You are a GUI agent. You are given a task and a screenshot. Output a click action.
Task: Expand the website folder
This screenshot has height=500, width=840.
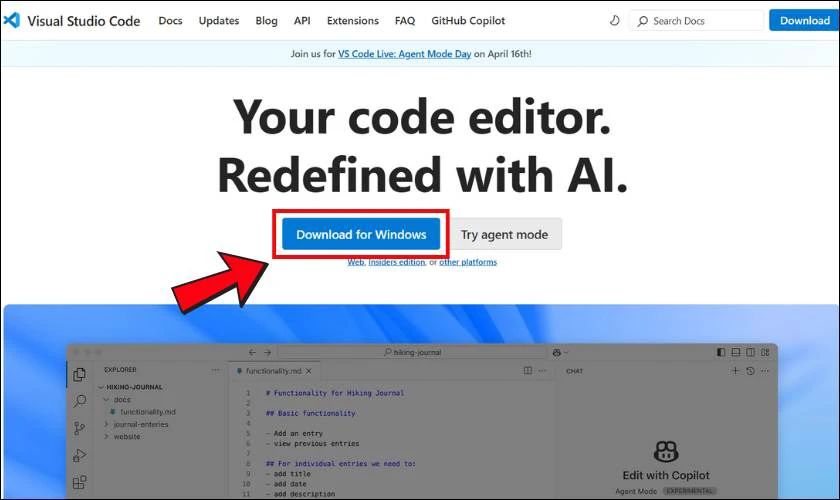[106, 436]
